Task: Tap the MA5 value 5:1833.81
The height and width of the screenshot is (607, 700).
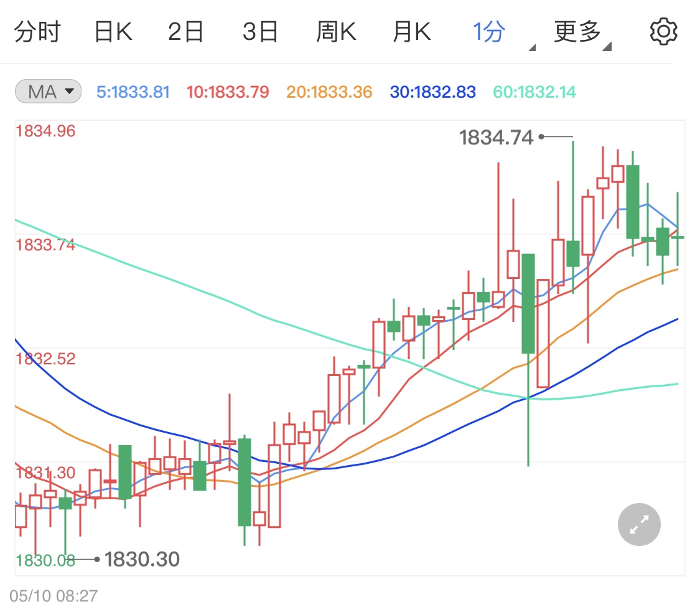Action: point(133,92)
